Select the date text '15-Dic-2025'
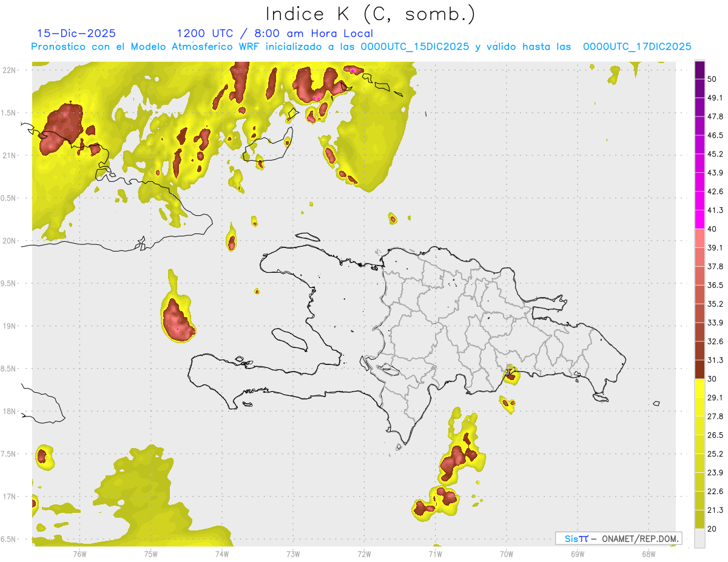The width and height of the screenshot is (728, 562). (x=76, y=33)
